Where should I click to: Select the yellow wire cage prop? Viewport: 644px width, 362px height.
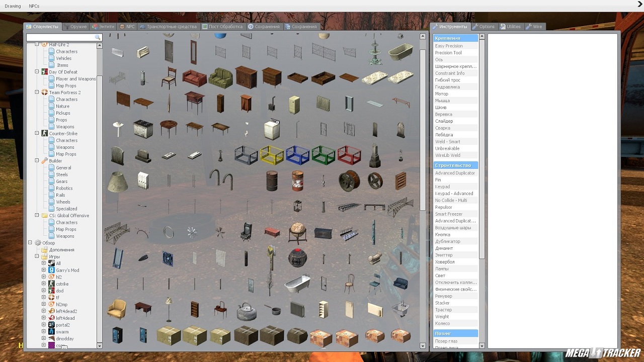[272, 155]
